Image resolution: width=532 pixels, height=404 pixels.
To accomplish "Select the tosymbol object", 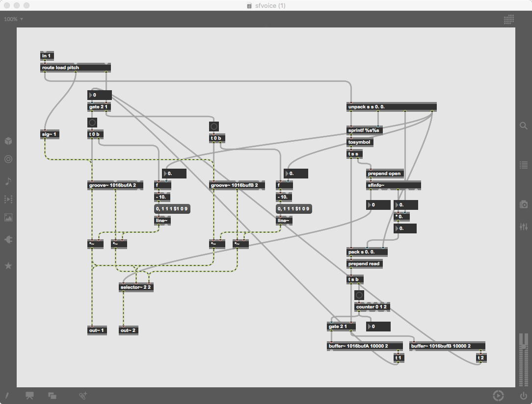I will [360, 142].
